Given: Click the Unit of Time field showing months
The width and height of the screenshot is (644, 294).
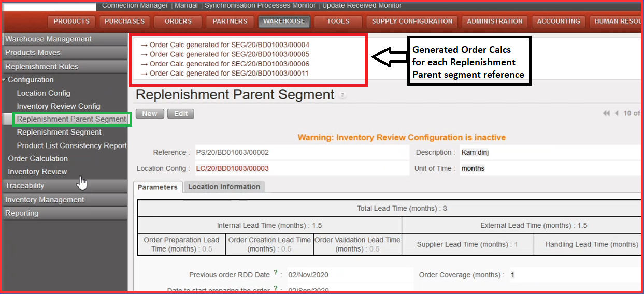Looking at the screenshot, I should pos(551,168).
